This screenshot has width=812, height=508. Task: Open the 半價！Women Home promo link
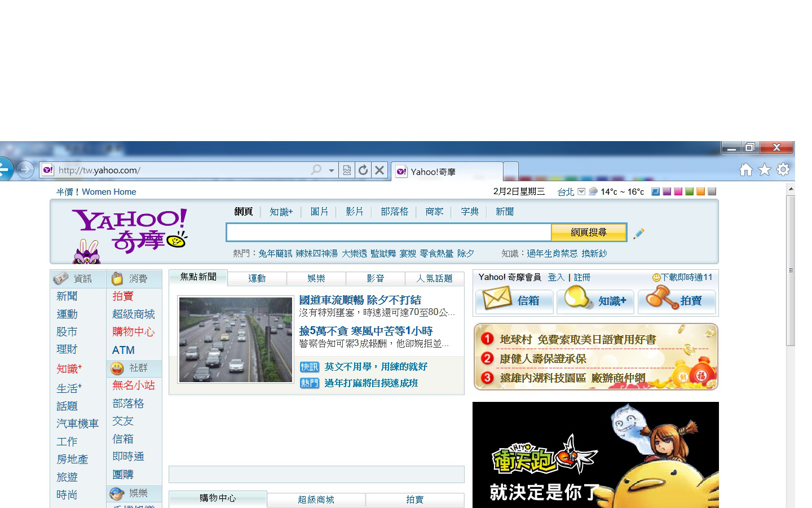(96, 192)
